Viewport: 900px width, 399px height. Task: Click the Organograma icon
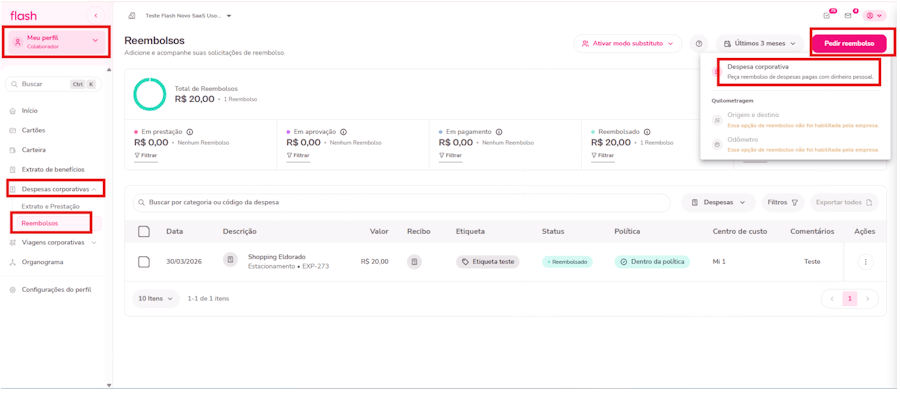[12, 262]
